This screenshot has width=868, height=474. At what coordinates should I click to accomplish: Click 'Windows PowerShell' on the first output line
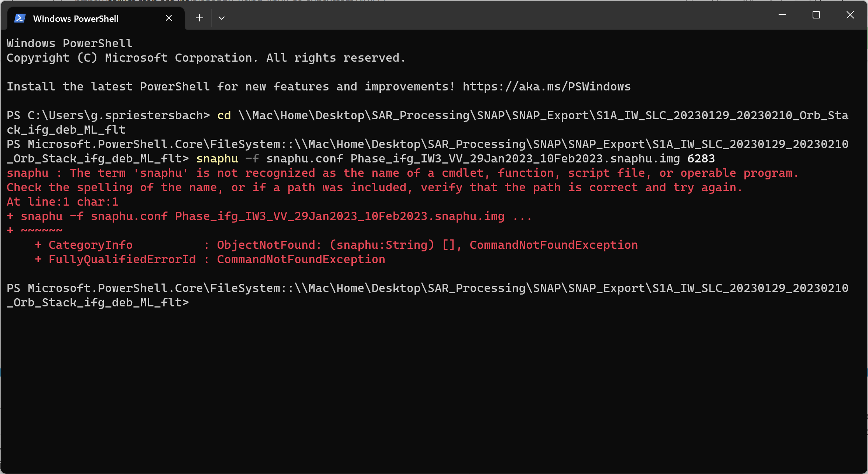(69, 44)
